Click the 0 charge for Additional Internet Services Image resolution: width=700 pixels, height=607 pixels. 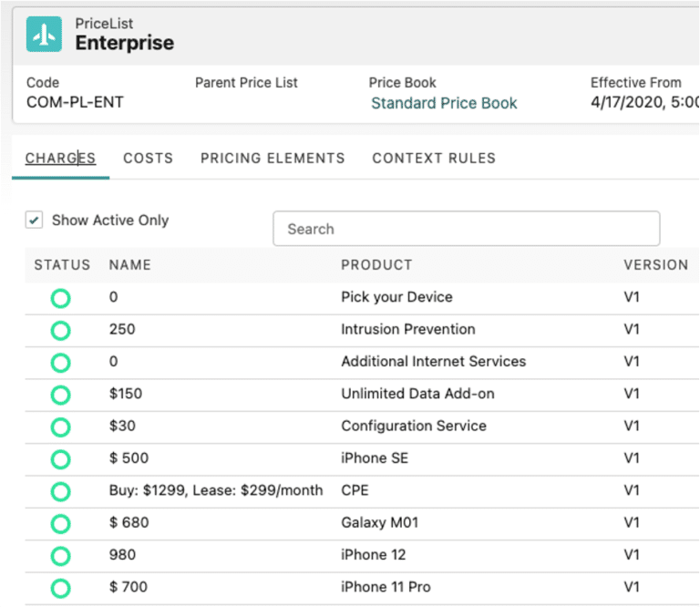(113, 361)
